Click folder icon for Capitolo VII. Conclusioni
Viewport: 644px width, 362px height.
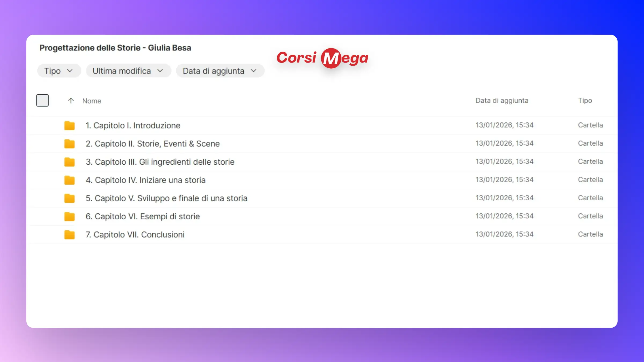tap(69, 235)
